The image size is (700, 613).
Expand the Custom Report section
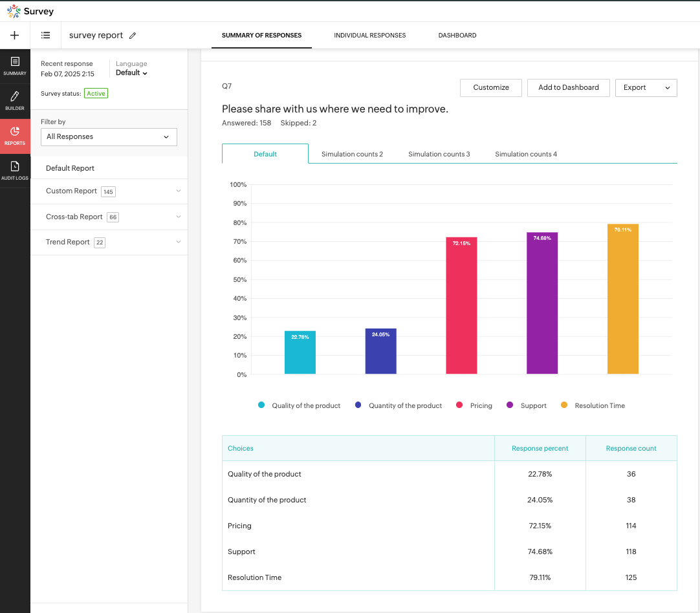point(109,191)
